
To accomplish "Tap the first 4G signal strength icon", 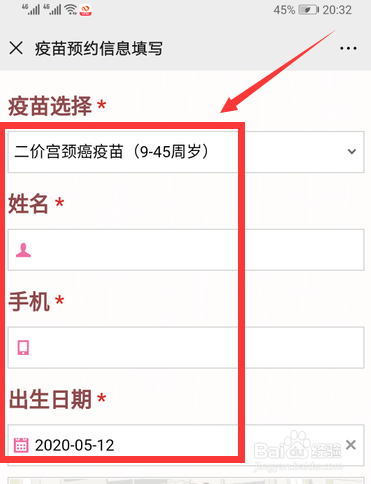I will 31,9.
